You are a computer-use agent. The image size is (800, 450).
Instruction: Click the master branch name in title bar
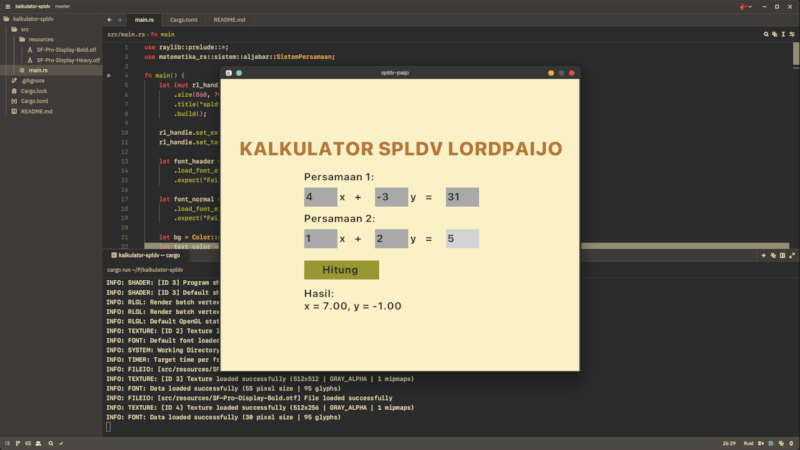click(x=63, y=6)
